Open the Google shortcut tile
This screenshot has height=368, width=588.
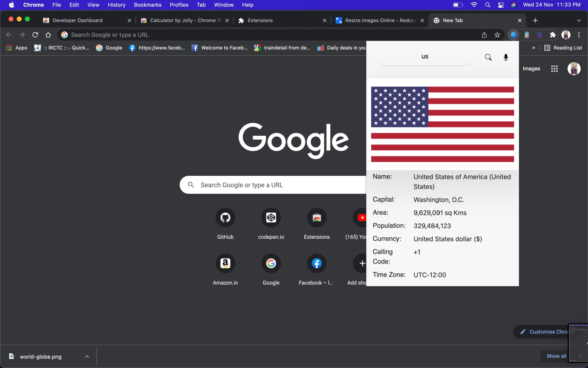coord(271,270)
